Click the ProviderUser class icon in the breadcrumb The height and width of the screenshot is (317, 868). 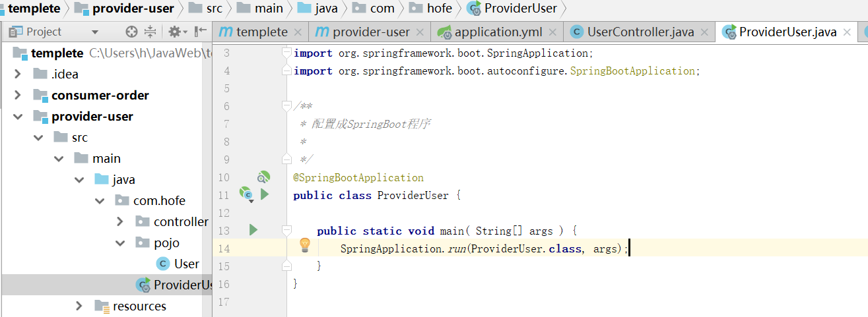tap(473, 9)
